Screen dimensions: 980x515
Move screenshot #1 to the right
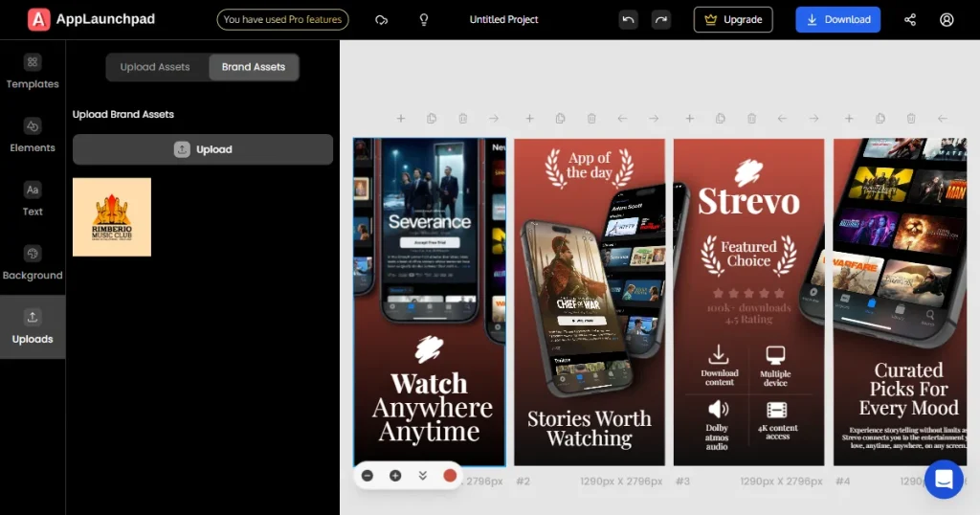pyautogui.click(x=494, y=118)
